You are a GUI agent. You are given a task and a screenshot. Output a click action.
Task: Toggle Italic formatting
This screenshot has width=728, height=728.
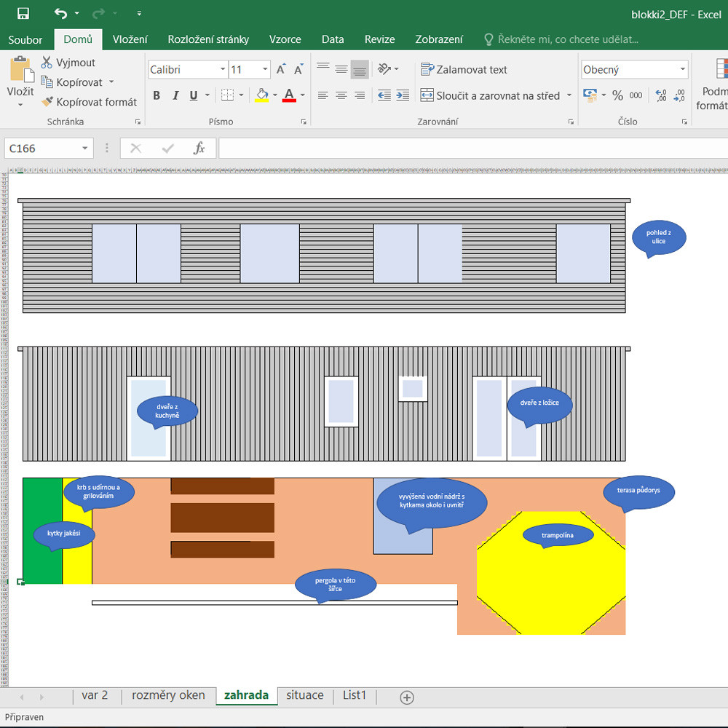[175, 95]
